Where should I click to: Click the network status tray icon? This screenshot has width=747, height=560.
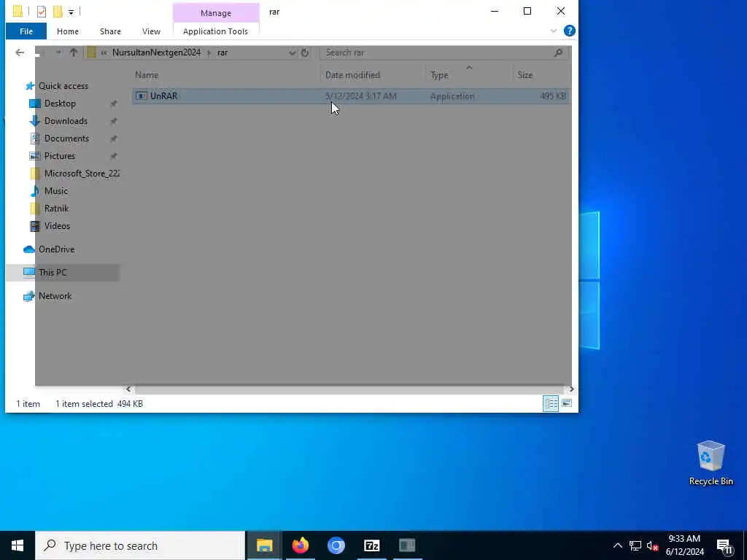tap(635, 545)
